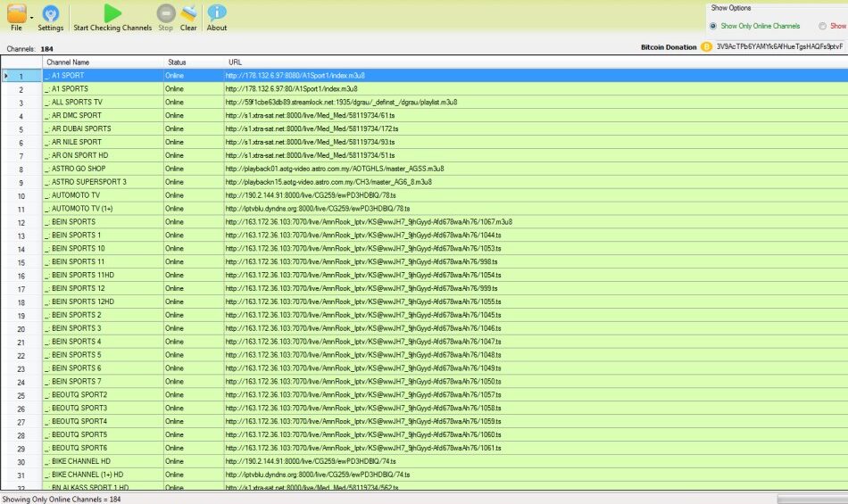The height and width of the screenshot is (504, 848).
Task: Click the Stop icon
Action: tap(165, 13)
